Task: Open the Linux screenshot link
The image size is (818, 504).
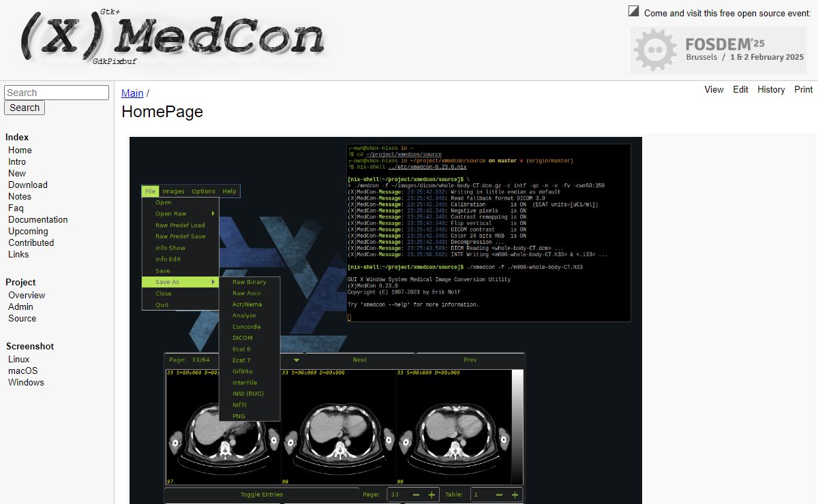Action: click(19, 359)
